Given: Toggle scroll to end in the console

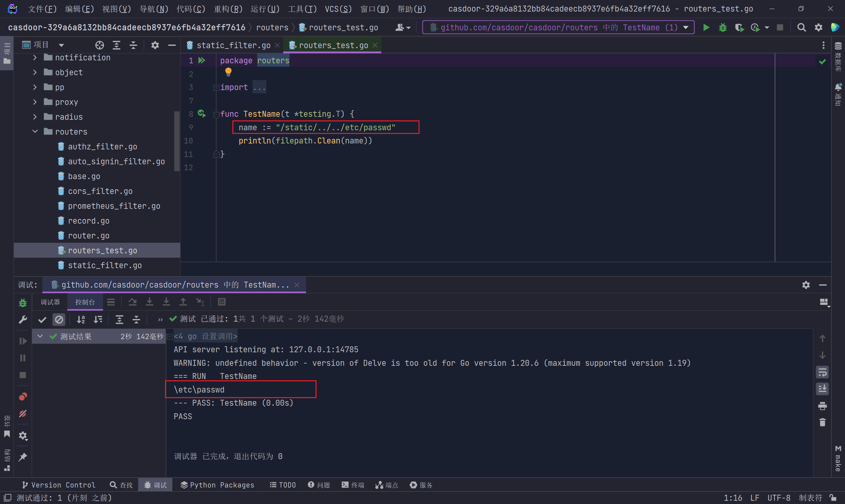Looking at the screenshot, I should [822, 389].
